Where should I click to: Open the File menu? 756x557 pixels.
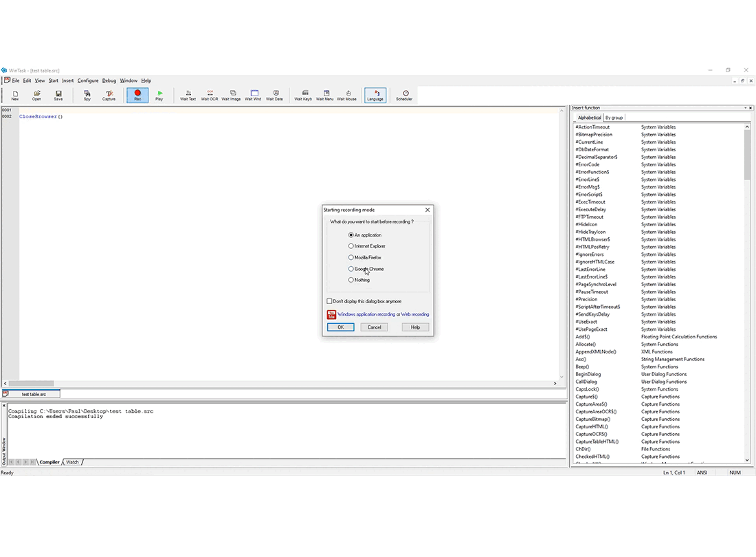click(15, 80)
